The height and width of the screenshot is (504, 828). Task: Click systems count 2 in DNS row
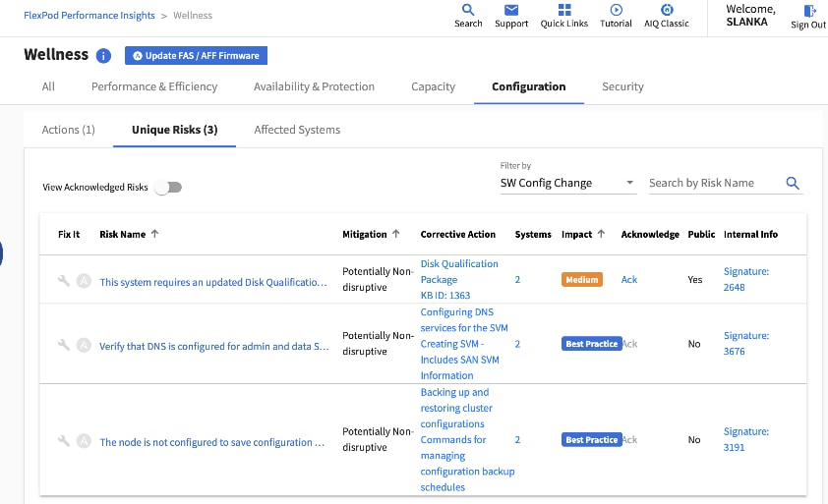[x=517, y=344]
